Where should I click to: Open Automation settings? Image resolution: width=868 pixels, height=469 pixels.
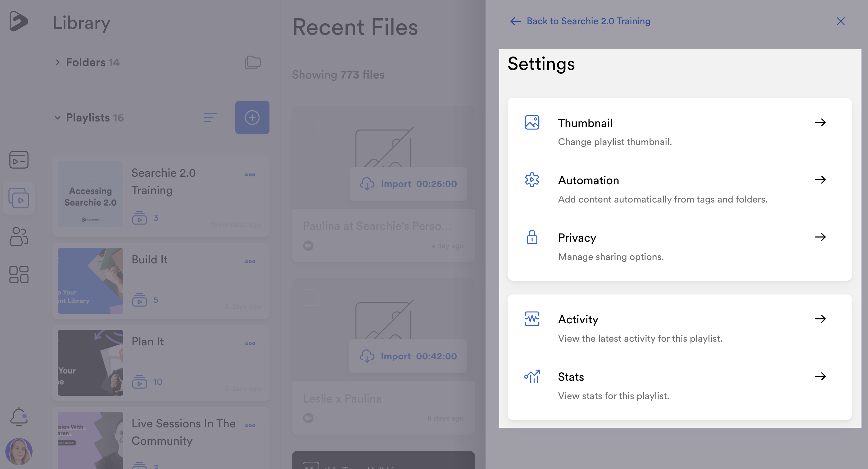(x=680, y=189)
